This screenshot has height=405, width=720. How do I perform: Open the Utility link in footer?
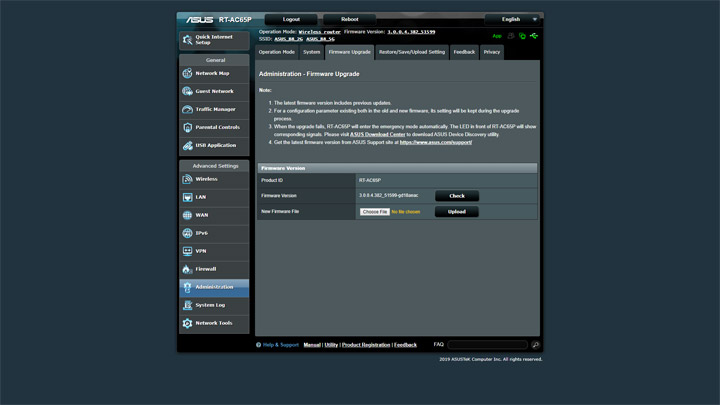pyautogui.click(x=331, y=345)
